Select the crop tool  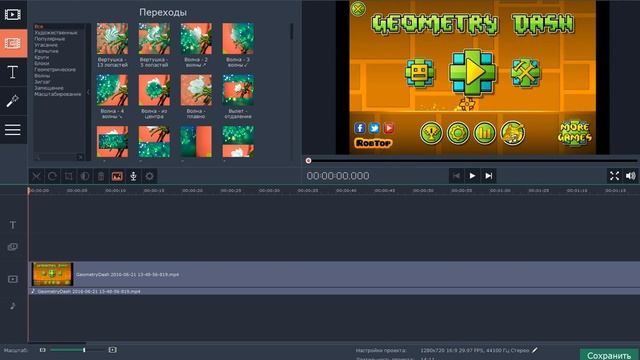point(69,176)
